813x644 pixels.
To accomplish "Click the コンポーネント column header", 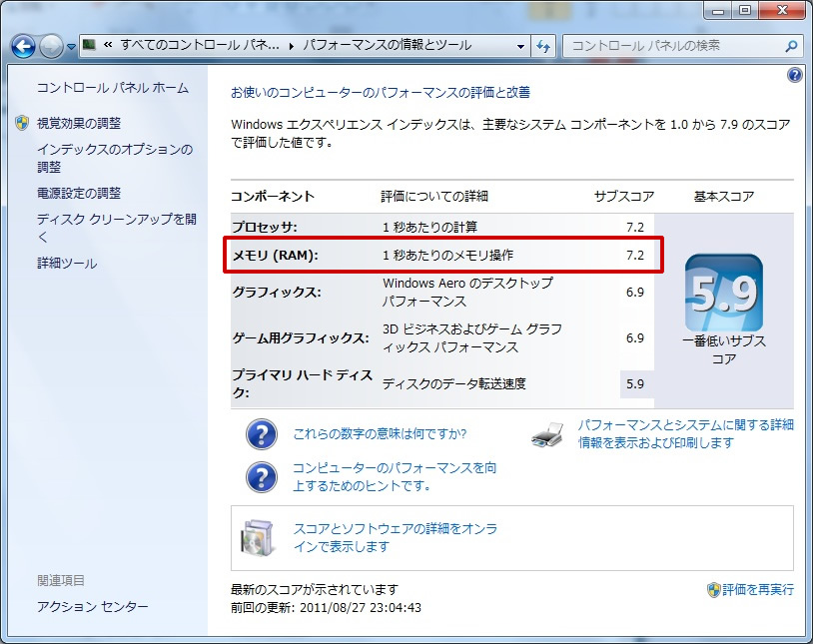I will point(273,197).
